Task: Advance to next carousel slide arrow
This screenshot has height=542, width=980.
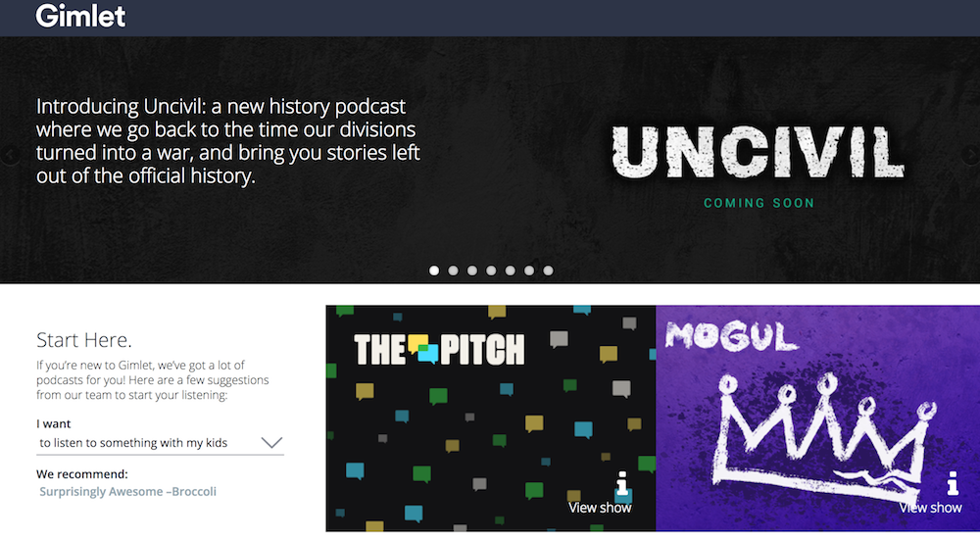Action: [x=970, y=155]
